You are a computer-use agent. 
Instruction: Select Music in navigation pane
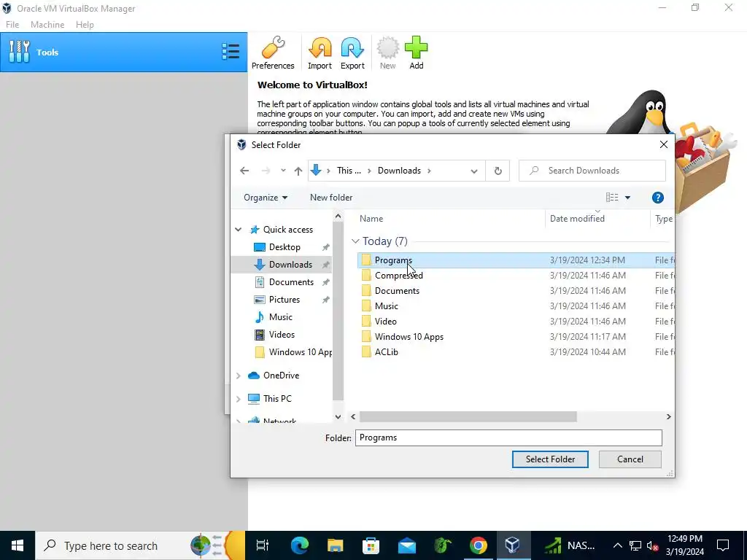[280, 317]
